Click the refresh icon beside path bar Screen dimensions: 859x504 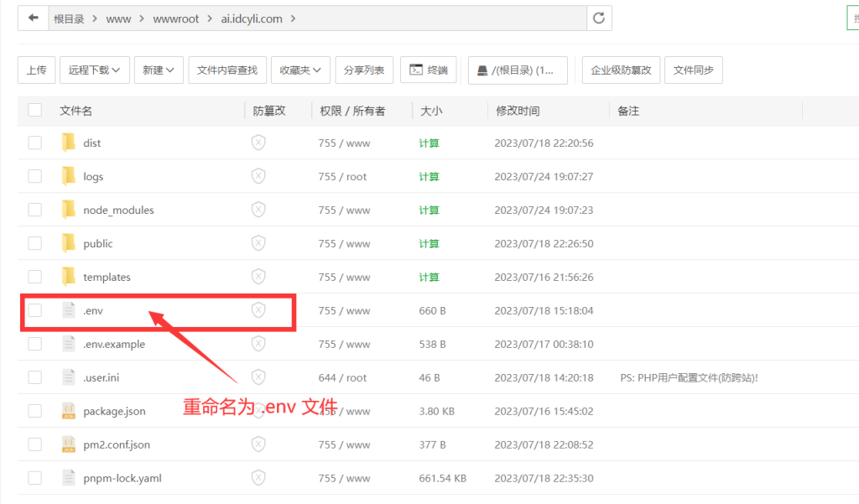(x=599, y=18)
